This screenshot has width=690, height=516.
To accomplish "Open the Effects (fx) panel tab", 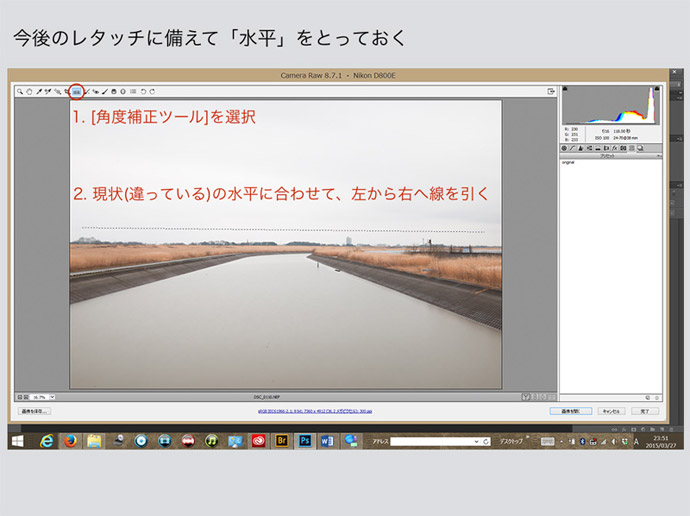I will tap(615, 148).
